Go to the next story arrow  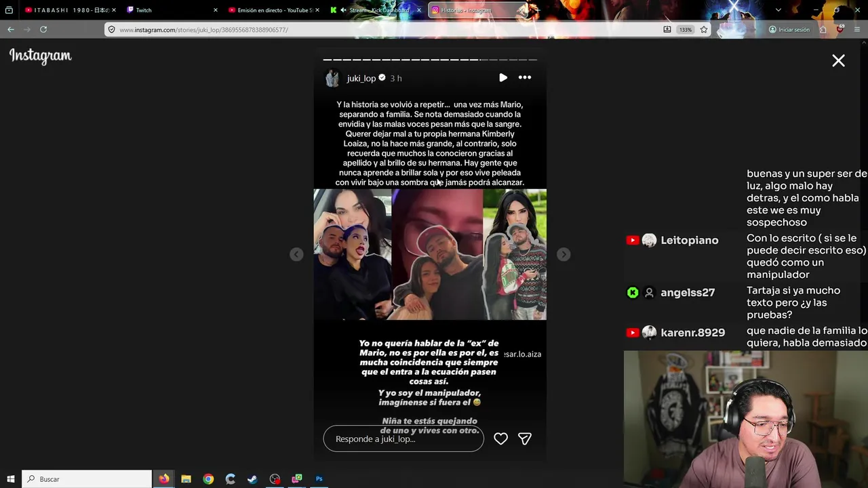pyautogui.click(x=564, y=254)
